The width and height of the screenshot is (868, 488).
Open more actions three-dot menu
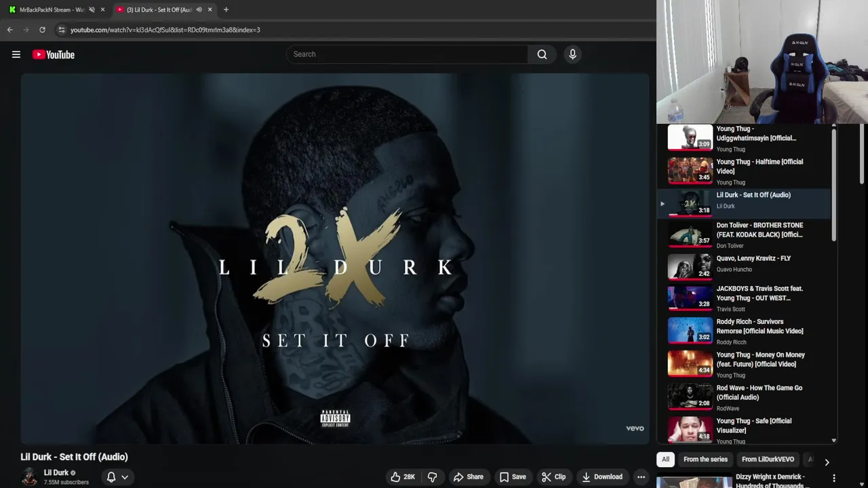[x=641, y=476]
